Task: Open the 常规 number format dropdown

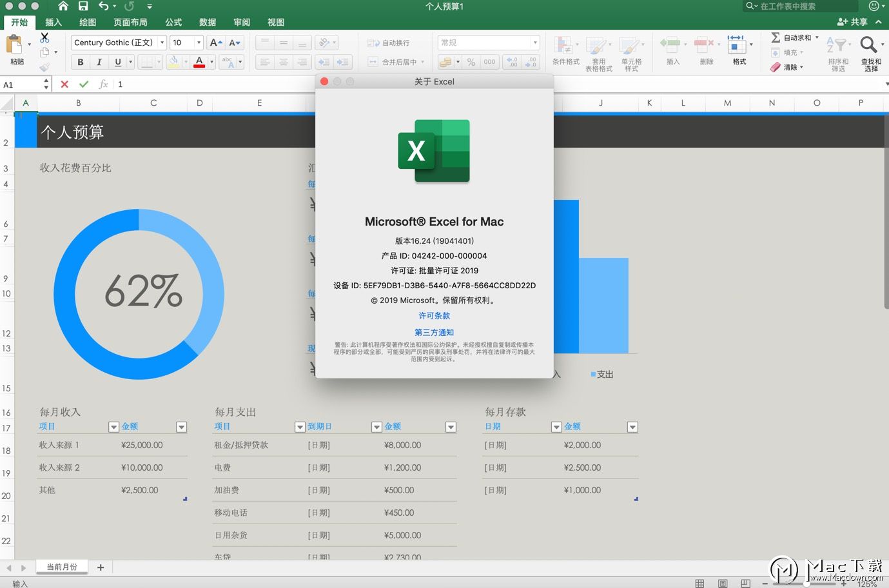Action: tap(535, 43)
